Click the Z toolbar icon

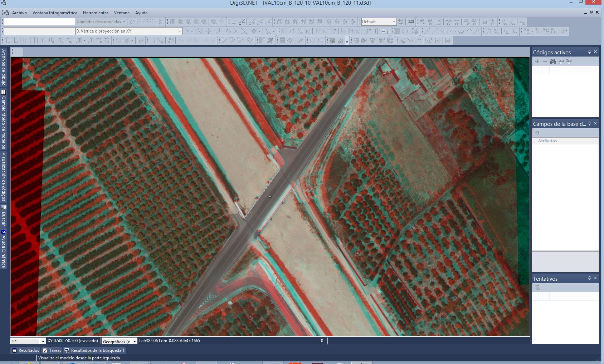234,22
